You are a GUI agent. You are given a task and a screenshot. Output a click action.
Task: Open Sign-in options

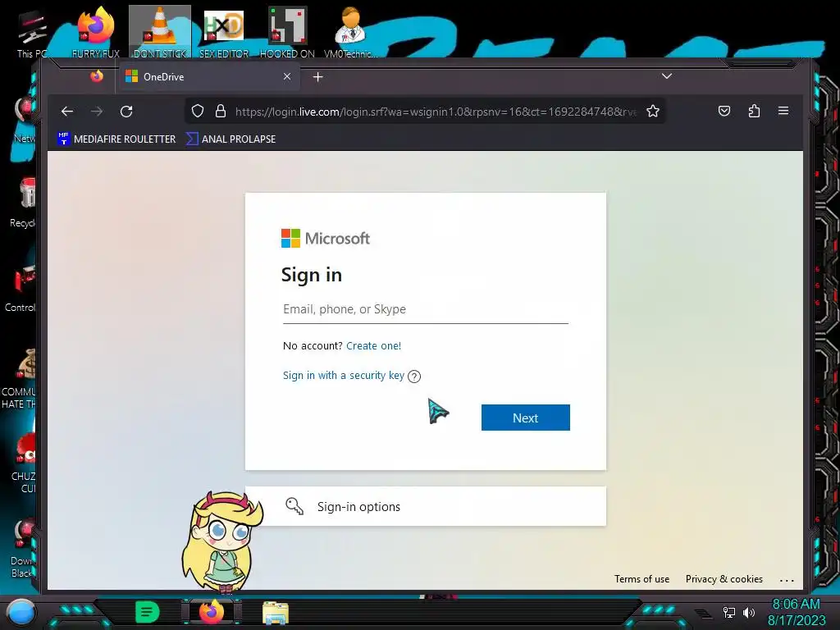(x=426, y=506)
